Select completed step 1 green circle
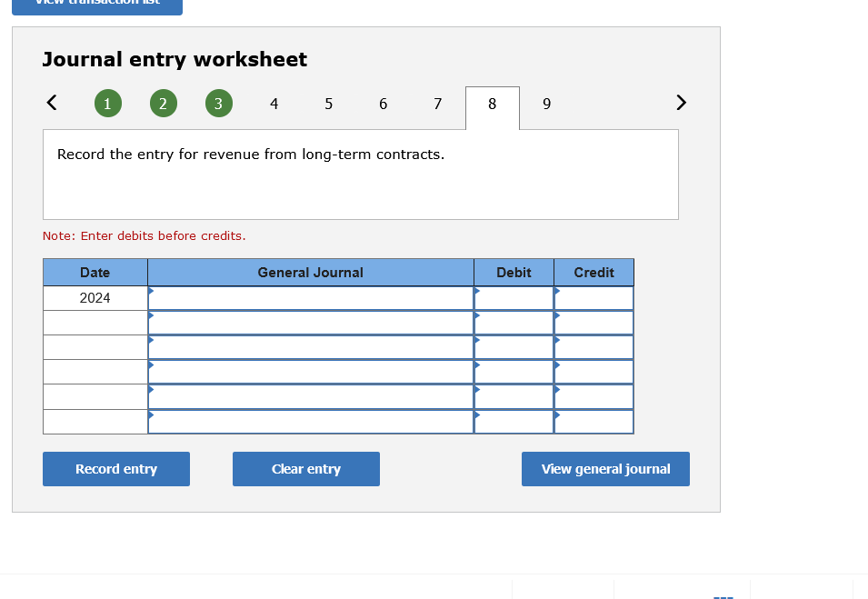Viewport: 868px width, 599px height. click(x=107, y=103)
